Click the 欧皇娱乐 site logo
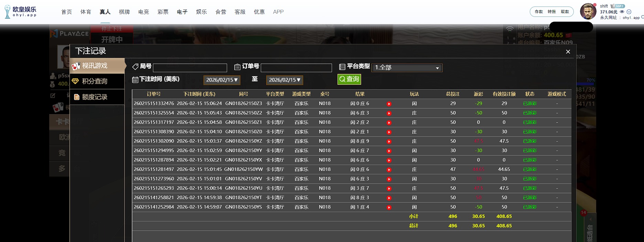This screenshot has height=242, width=644. point(21,12)
